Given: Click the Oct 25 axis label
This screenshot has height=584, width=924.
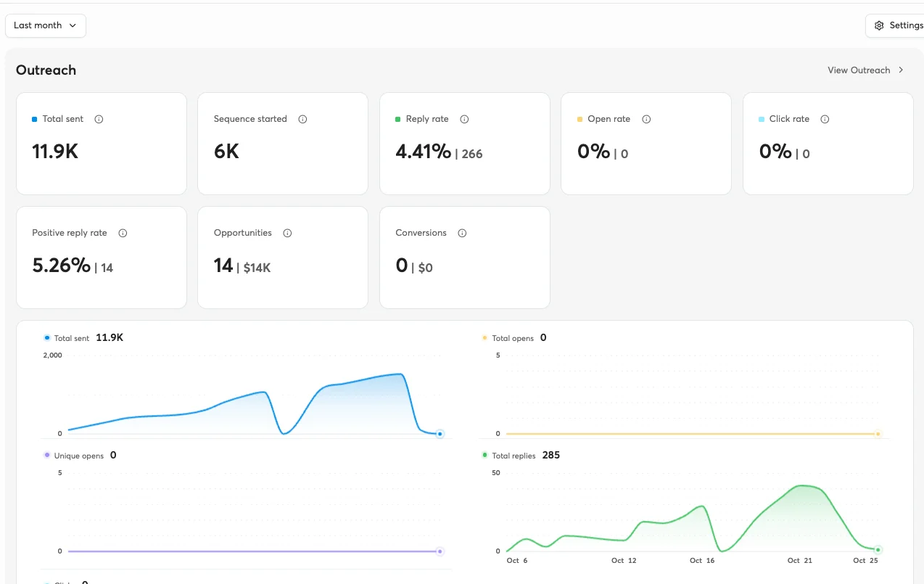Looking at the screenshot, I should click(x=865, y=561).
